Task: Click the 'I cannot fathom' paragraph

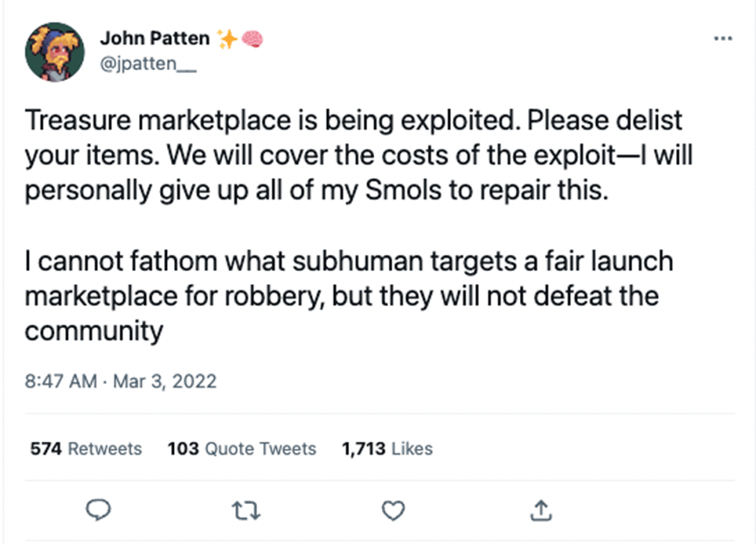Action: point(341,296)
